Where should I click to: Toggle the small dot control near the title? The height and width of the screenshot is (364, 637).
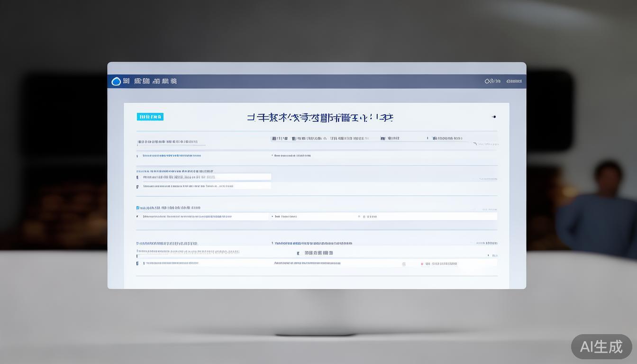[x=494, y=117]
